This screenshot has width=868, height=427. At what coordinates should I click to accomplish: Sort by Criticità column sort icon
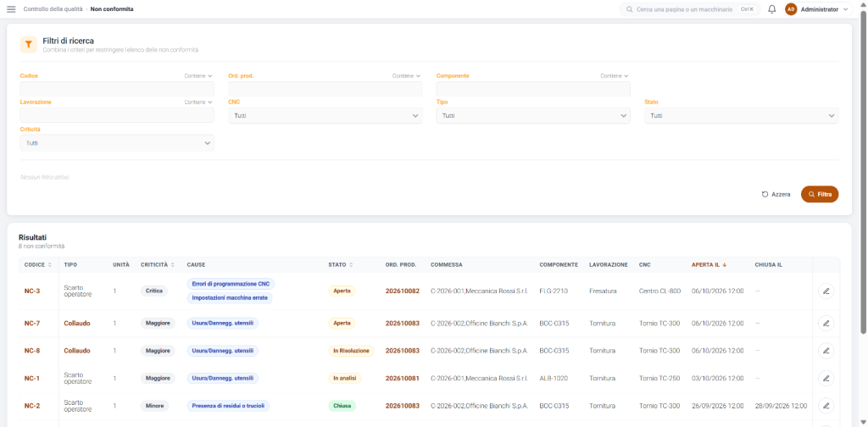click(173, 265)
